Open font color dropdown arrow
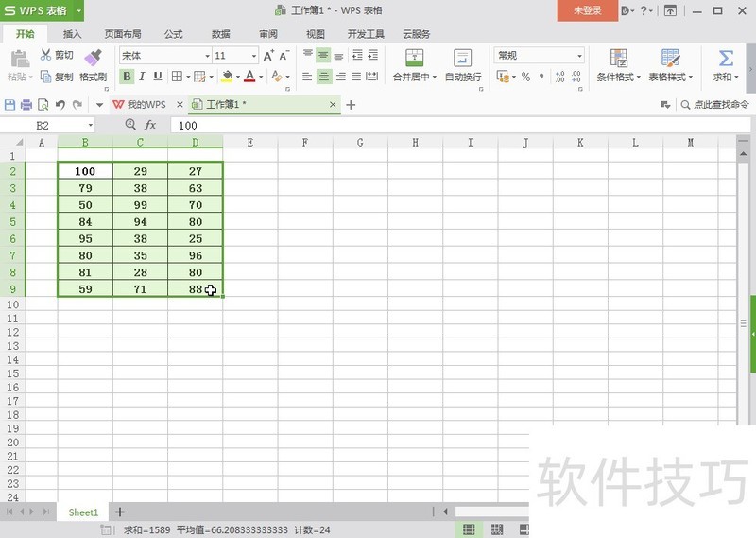756x538 pixels. (x=261, y=77)
